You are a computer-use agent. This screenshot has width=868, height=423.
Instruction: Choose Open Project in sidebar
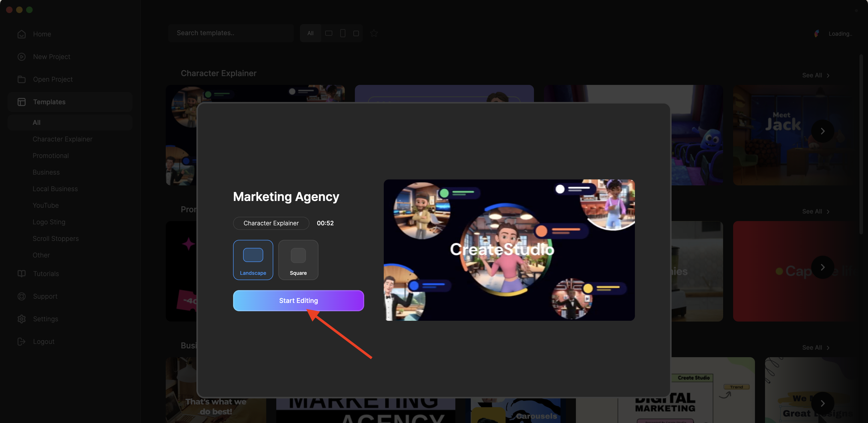click(x=53, y=79)
